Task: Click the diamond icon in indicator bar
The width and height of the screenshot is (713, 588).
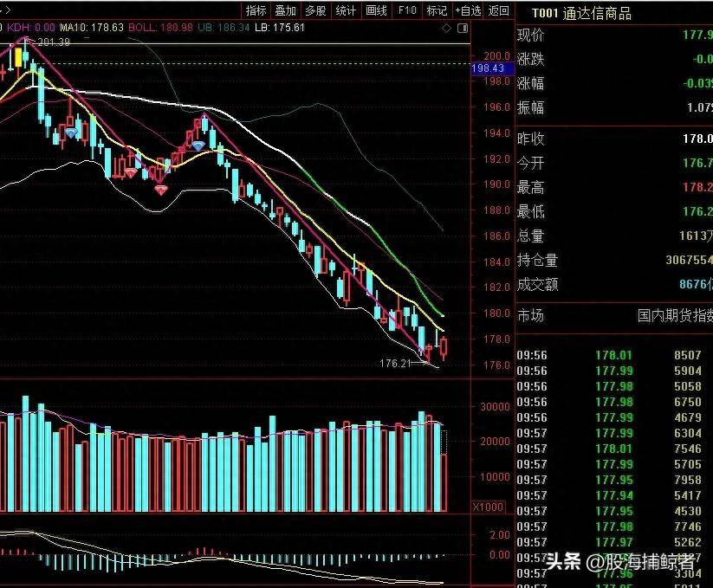Action: 446,29
